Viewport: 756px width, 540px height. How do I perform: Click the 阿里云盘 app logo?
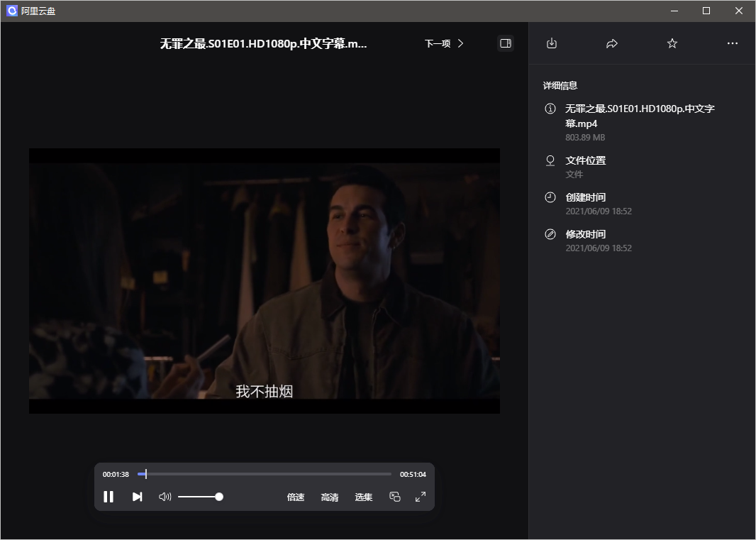point(11,11)
